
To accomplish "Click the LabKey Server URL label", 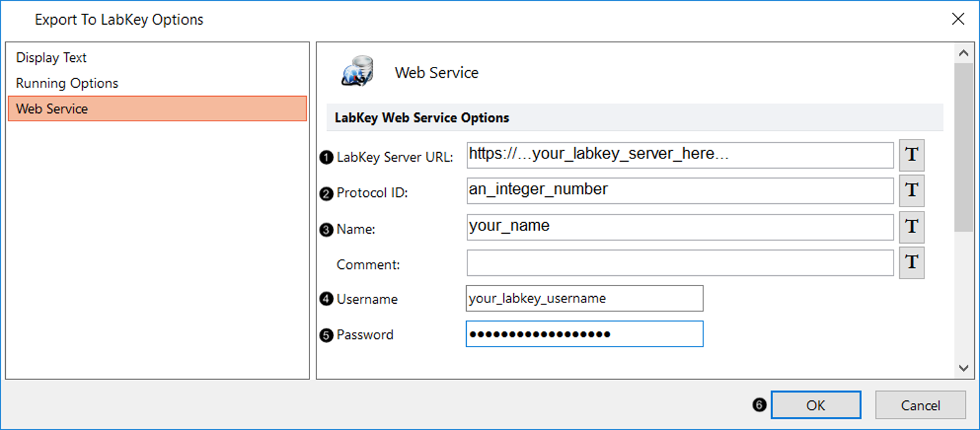I will pyautogui.click(x=395, y=157).
